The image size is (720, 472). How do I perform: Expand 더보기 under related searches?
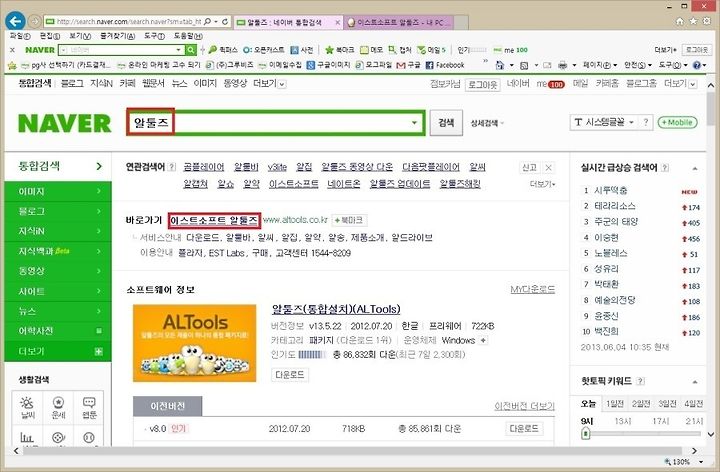click(543, 184)
